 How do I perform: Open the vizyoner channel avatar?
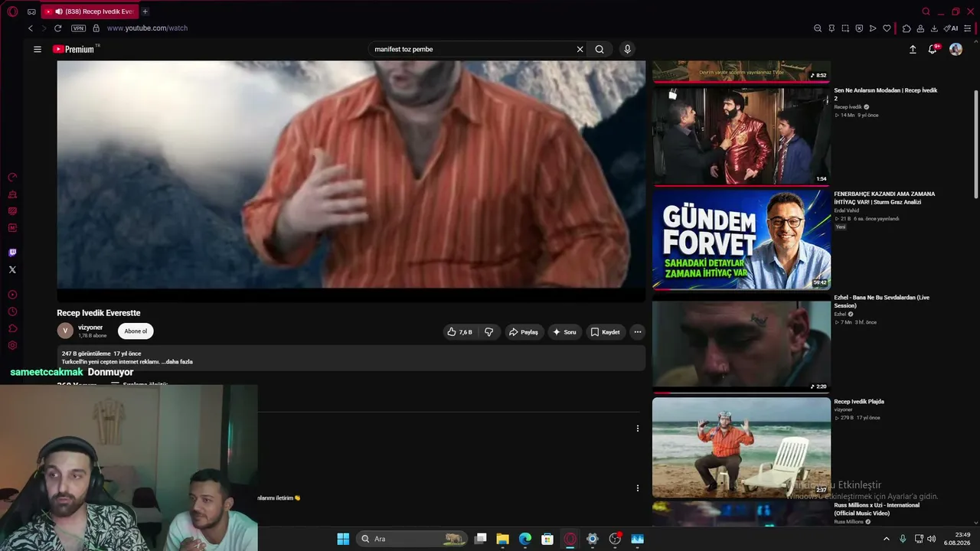point(65,331)
